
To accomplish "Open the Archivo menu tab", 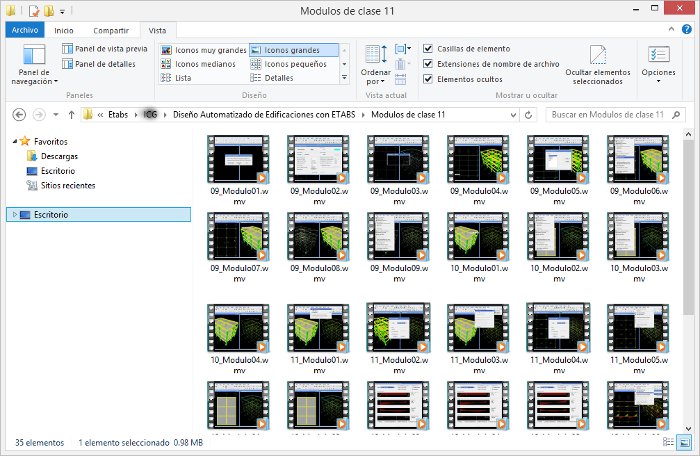I will pos(25,31).
